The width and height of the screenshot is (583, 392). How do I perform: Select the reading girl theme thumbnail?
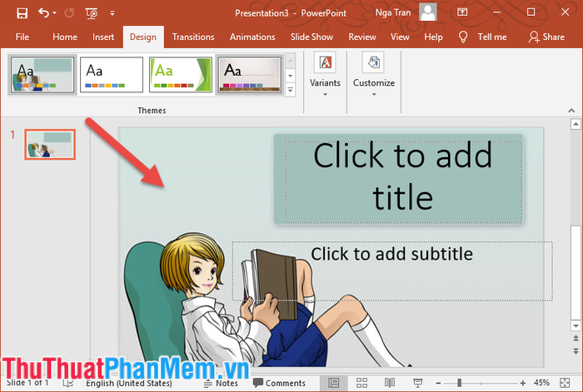[x=42, y=74]
